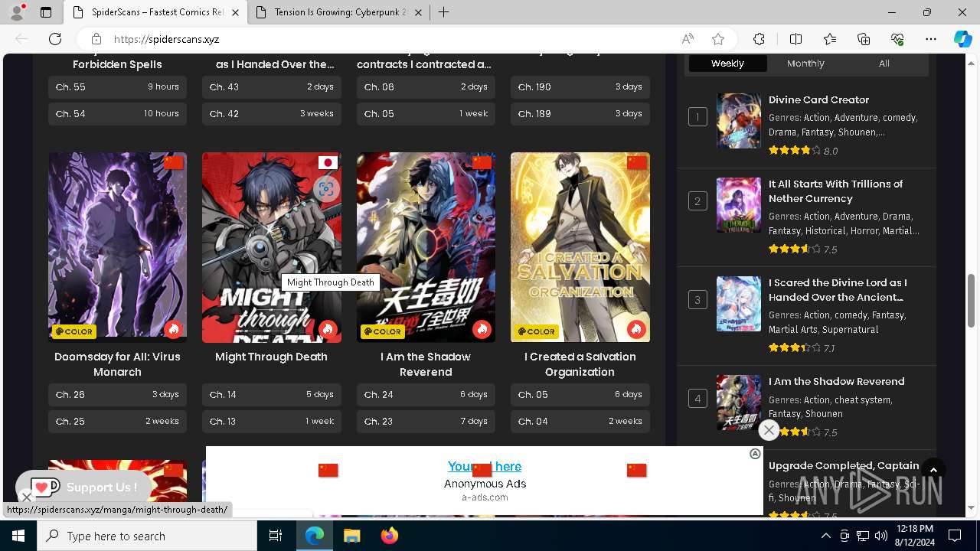Open I Created a Salvation Organization cover
The width and height of the screenshot is (980, 551).
tap(580, 246)
